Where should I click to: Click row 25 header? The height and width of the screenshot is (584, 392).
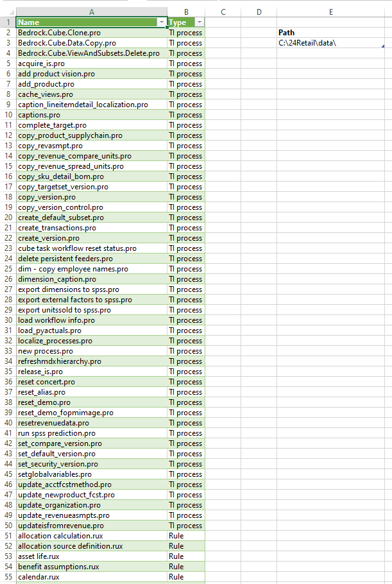(8, 269)
